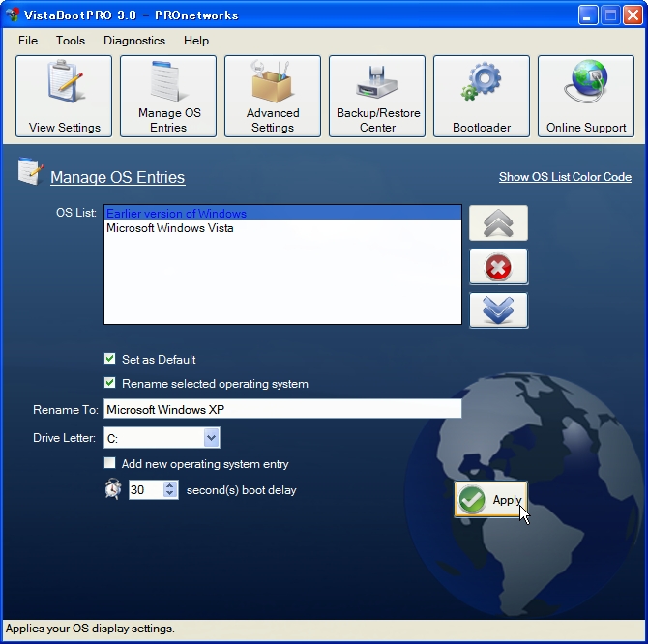Open the View Settings panel
This screenshot has width=648, height=644.
[x=64, y=96]
